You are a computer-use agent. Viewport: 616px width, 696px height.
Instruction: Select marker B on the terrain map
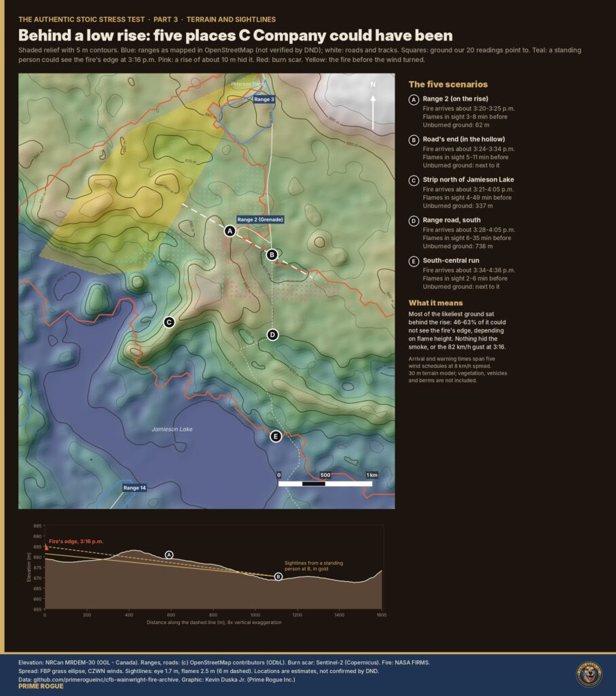pyautogui.click(x=272, y=254)
